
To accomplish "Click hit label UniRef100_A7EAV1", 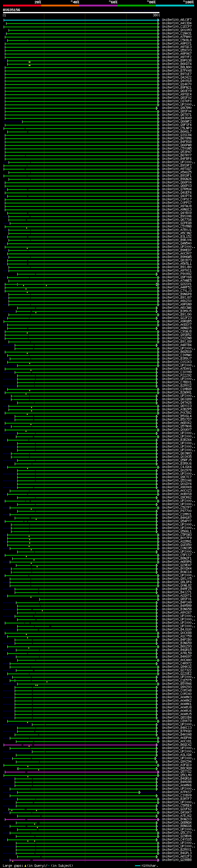I will click(x=177, y=369).
